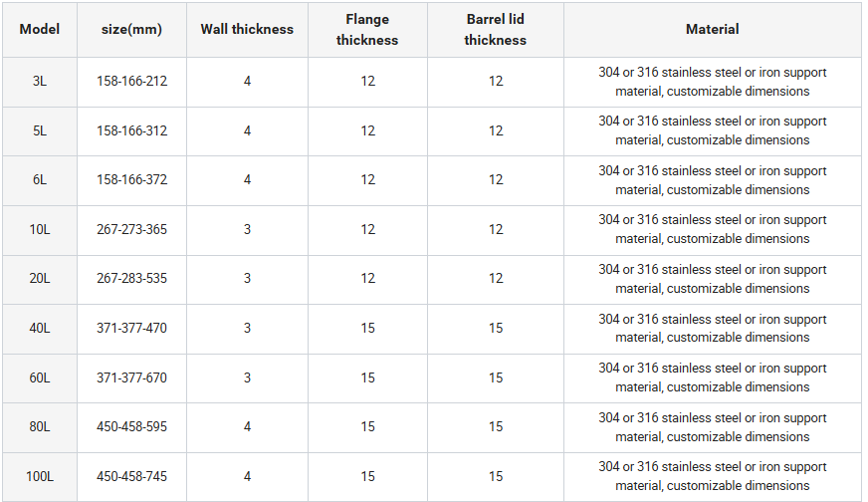Click the 100L model cell
This screenshot has width=868, height=502.
point(40,476)
